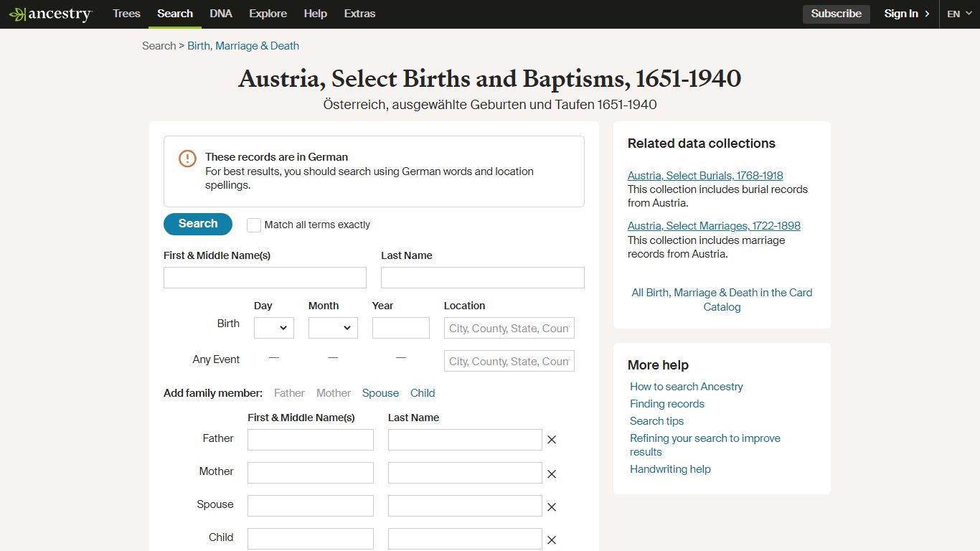Click the Austria, Select Births and Baptisms title
Screen dimensions: 980x551
point(490,78)
